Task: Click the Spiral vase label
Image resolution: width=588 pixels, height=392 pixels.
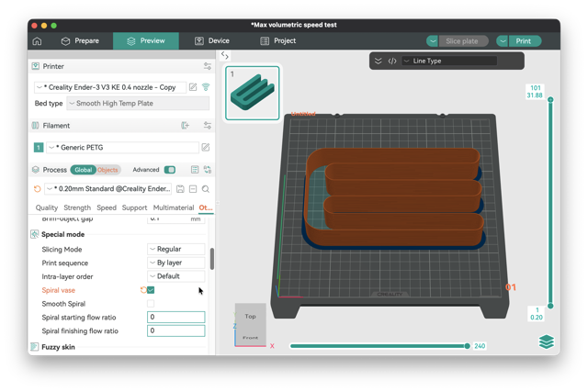Action: (x=59, y=290)
